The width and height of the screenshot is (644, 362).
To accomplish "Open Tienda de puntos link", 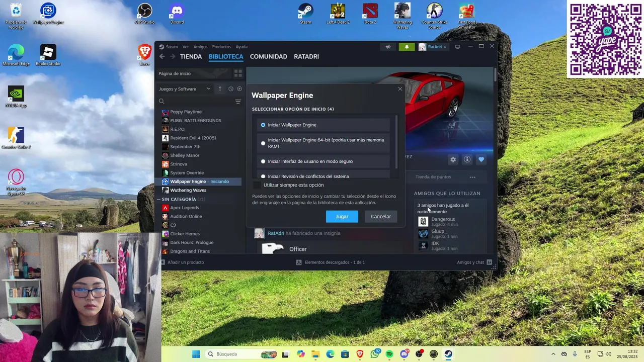I will [433, 177].
